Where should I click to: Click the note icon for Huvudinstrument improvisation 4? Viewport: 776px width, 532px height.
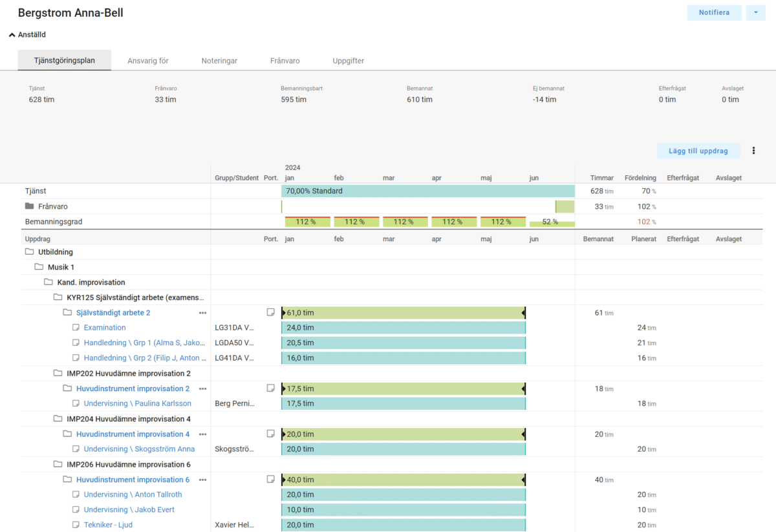(x=271, y=434)
